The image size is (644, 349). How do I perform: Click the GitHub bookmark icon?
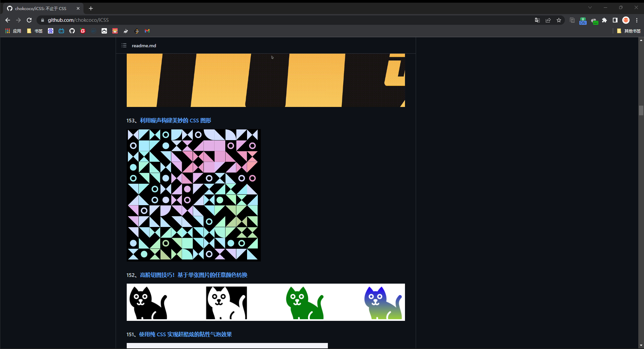(72, 31)
